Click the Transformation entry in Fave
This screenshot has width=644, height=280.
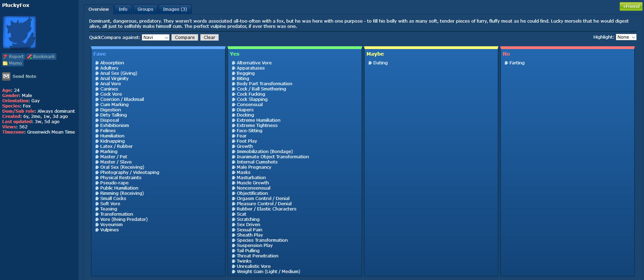click(117, 214)
